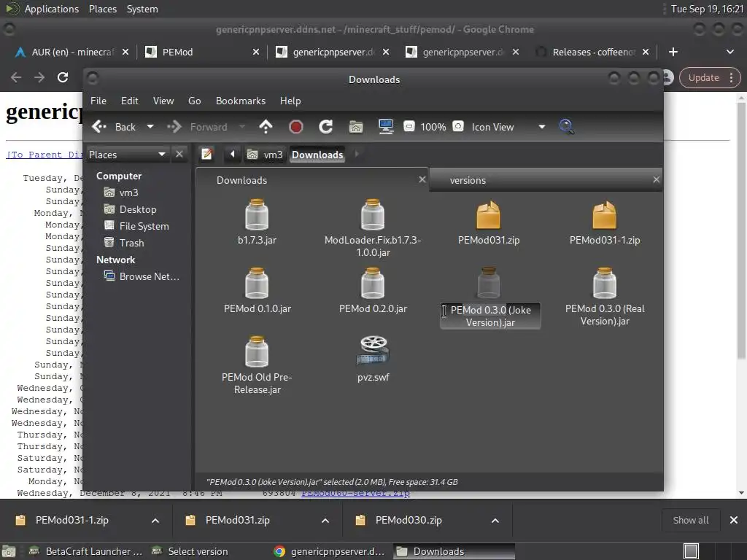Select the b1.7.3.jar file icon
This screenshot has height=560, width=747.
click(x=257, y=215)
